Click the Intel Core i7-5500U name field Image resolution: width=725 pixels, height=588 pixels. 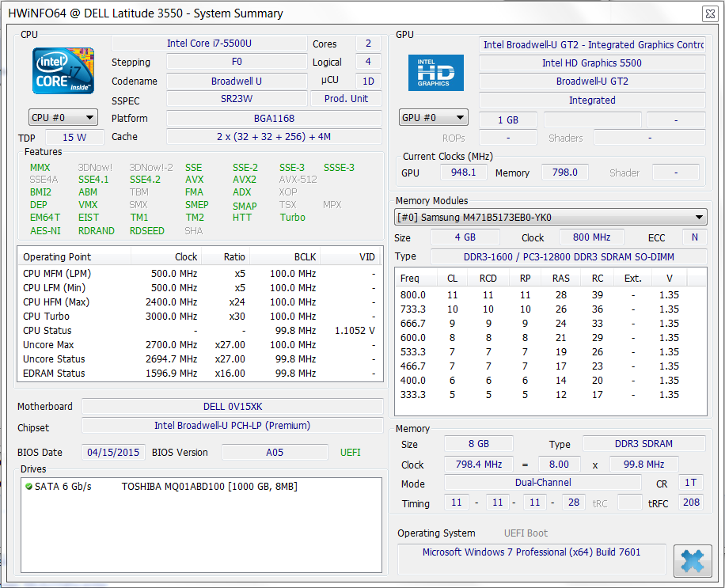209,44
